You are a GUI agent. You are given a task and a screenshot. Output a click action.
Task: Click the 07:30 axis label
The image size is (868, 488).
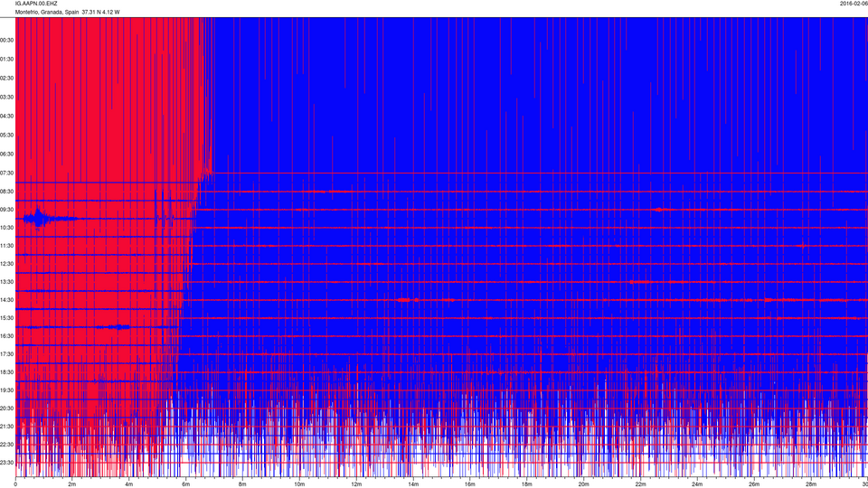click(x=6, y=174)
